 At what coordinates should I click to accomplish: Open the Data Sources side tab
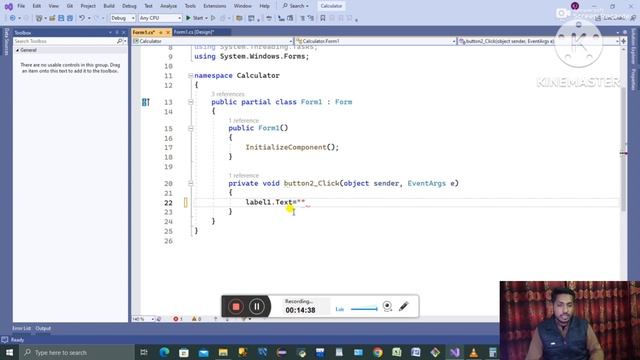click(6, 41)
